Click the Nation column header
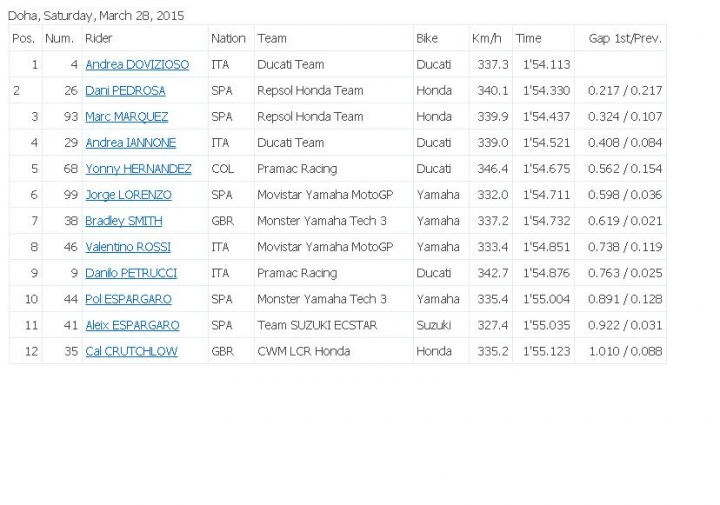 [x=228, y=39]
